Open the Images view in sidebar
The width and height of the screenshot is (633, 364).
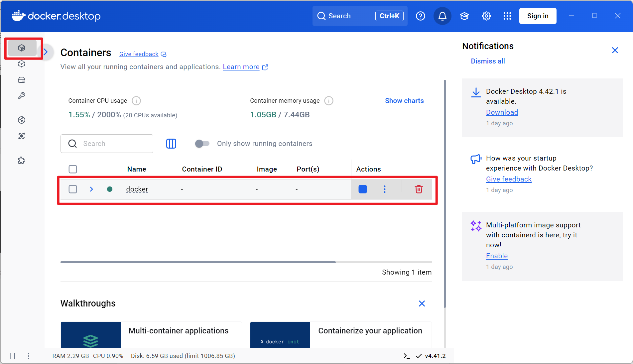[22, 64]
